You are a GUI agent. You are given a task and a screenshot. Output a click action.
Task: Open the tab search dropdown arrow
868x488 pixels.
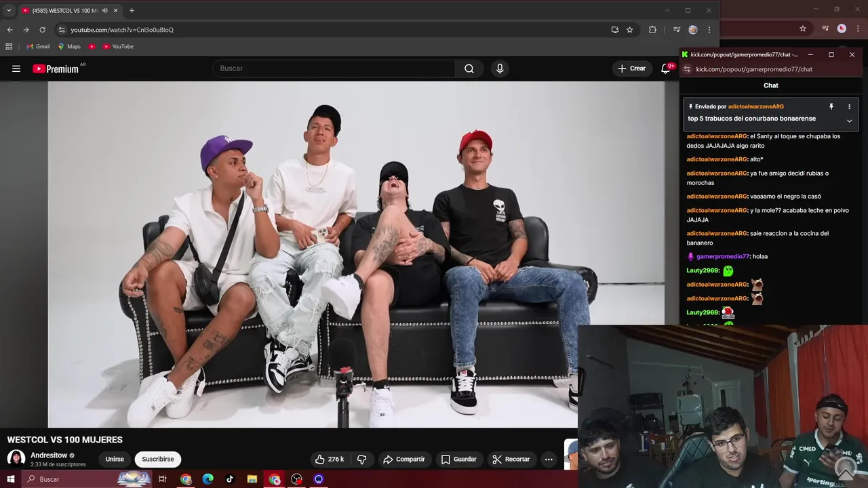(9, 11)
